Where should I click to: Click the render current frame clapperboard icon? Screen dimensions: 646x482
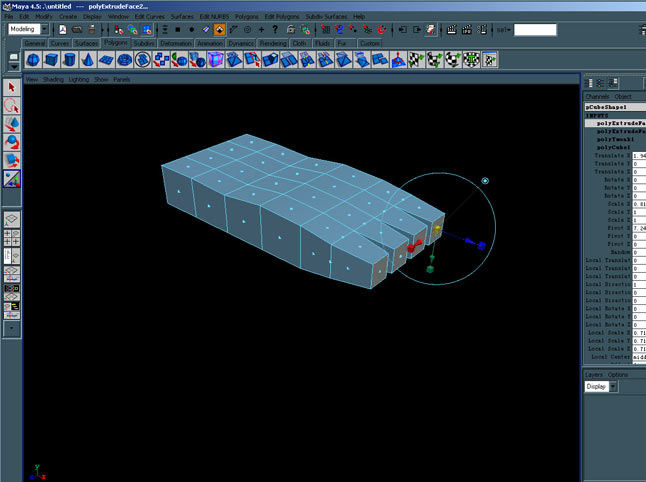tap(452, 30)
